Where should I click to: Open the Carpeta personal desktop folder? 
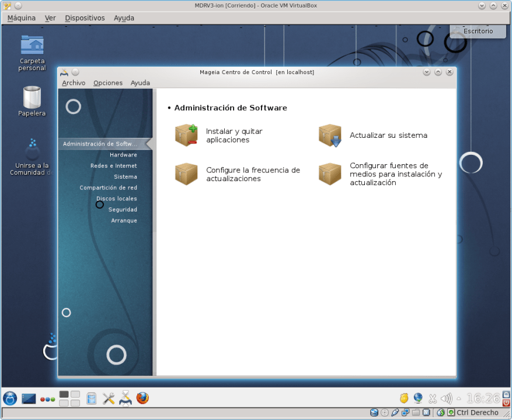click(x=32, y=46)
